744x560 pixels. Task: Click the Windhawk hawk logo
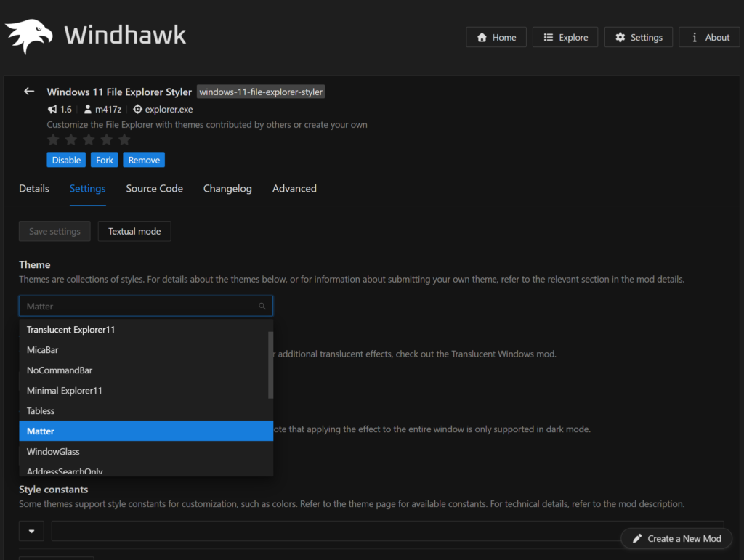point(29,36)
